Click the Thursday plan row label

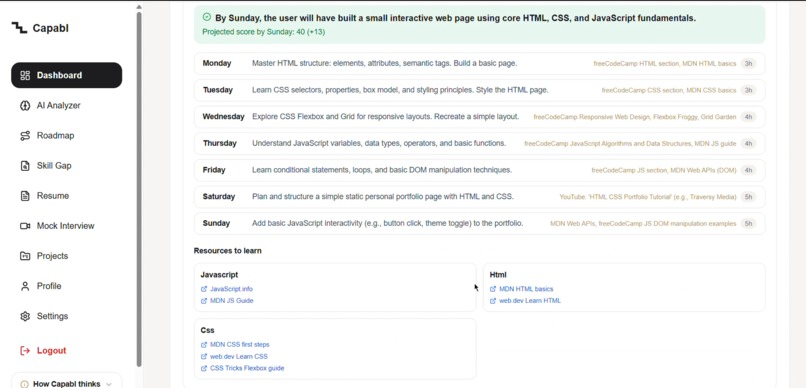219,143
